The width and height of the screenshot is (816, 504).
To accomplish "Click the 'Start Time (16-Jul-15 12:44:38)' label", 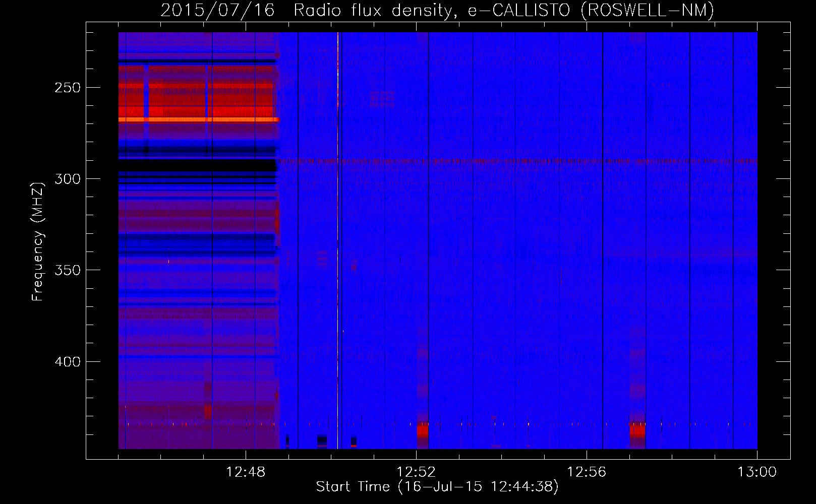I will click(437, 487).
